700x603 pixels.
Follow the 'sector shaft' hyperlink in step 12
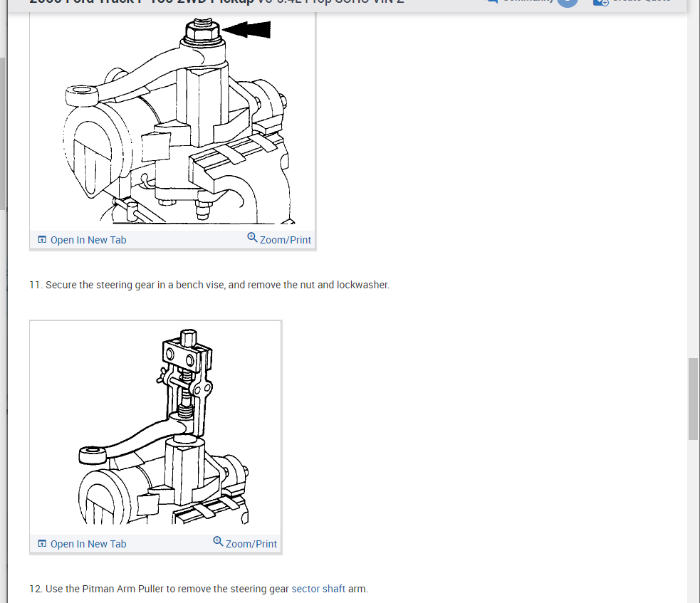tap(318, 589)
